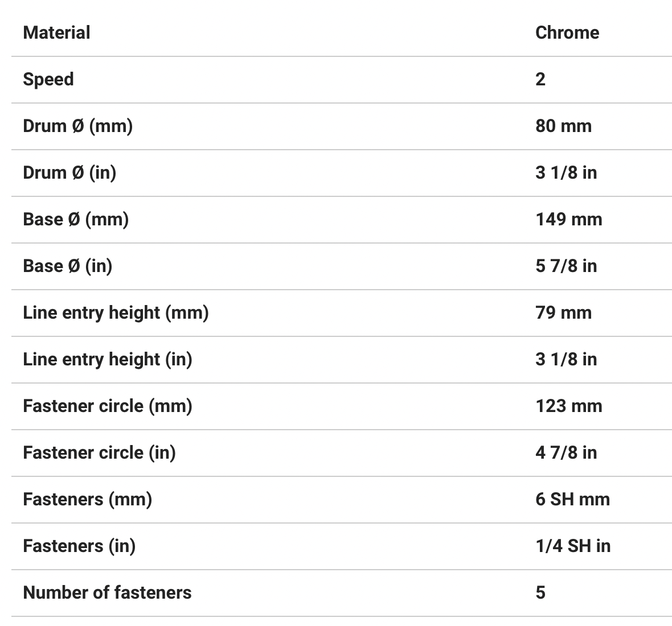Viewport: 672px width, 626px height.
Task: Click the Drum Ø (mm) label
Action: click(77, 126)
